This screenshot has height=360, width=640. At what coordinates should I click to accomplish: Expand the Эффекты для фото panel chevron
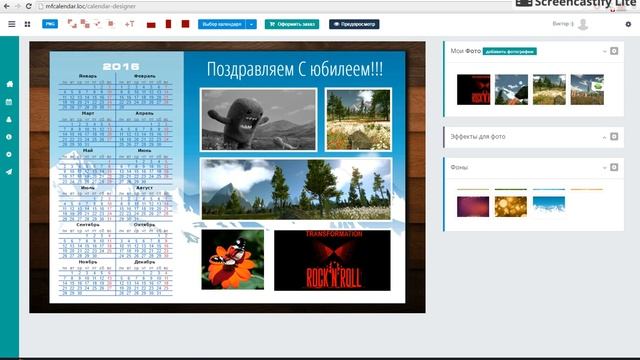tap(604, 137)
